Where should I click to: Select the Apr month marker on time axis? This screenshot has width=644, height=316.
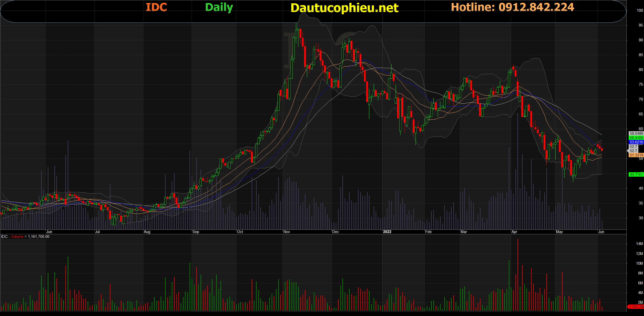[514, 232]
